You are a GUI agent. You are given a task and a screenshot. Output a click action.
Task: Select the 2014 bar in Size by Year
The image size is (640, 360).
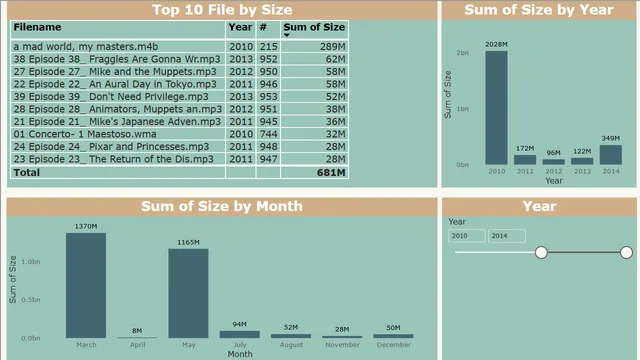(x=611, y=155)
